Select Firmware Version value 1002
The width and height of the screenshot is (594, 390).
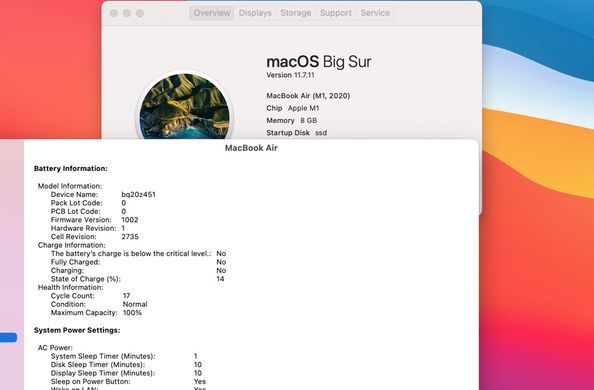[x=130, y=220]
